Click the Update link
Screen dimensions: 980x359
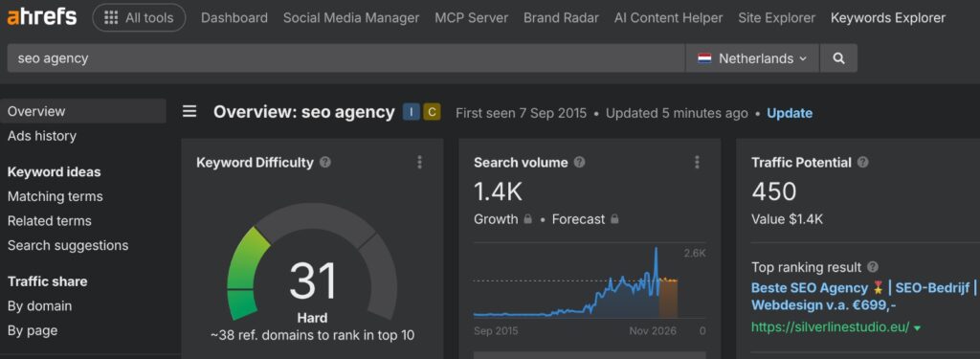click(x=790, y=113)
